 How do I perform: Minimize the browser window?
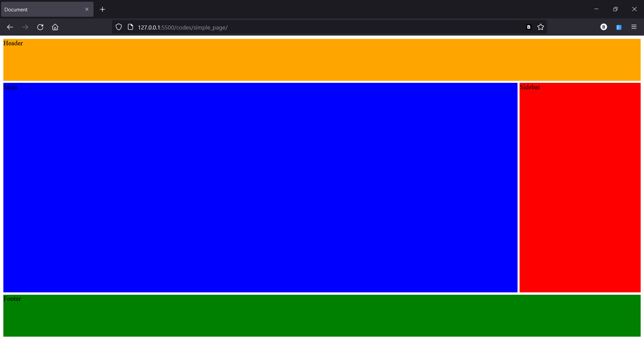click(596, 9)
